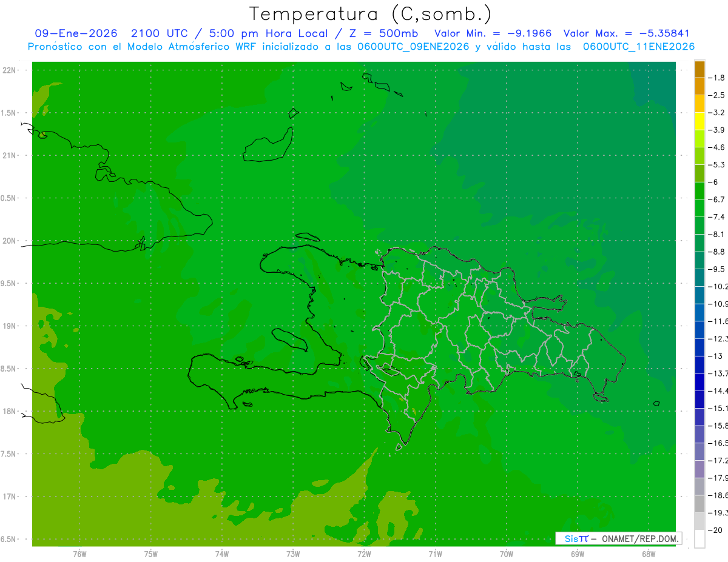This screenshot has height=562, width=728.
Task: Click the '-6.7' colorbar value
Action: (x=718, y=199)
